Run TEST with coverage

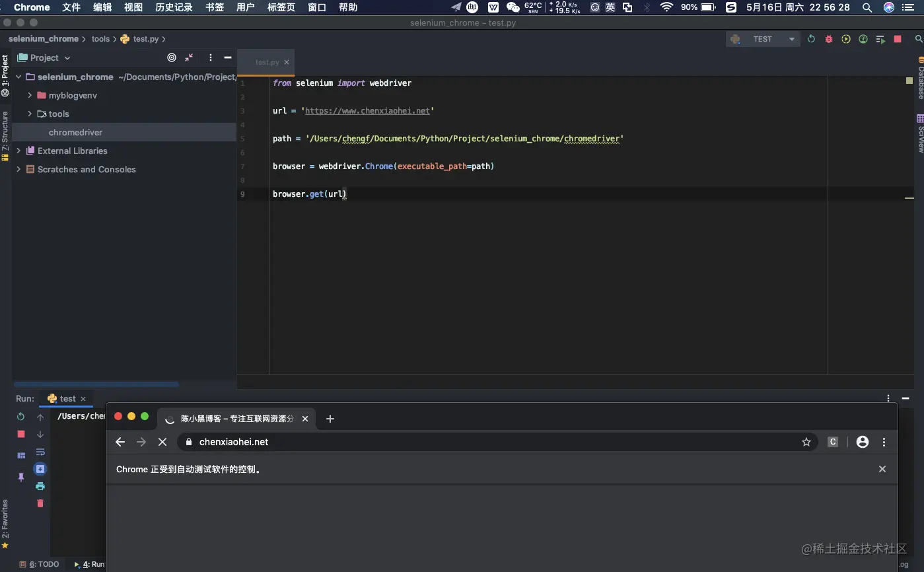click(845, 39)
